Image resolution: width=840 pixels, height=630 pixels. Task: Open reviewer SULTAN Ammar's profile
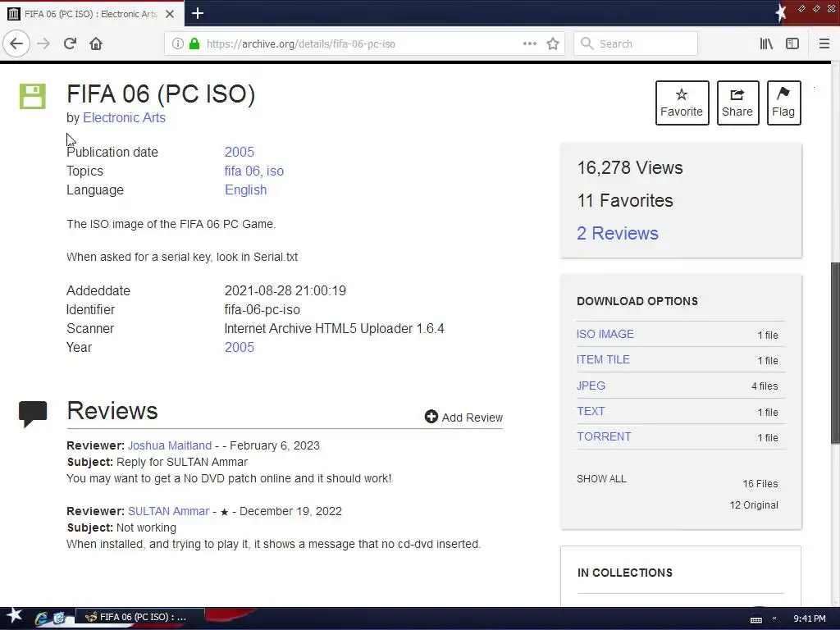point(168,511)
